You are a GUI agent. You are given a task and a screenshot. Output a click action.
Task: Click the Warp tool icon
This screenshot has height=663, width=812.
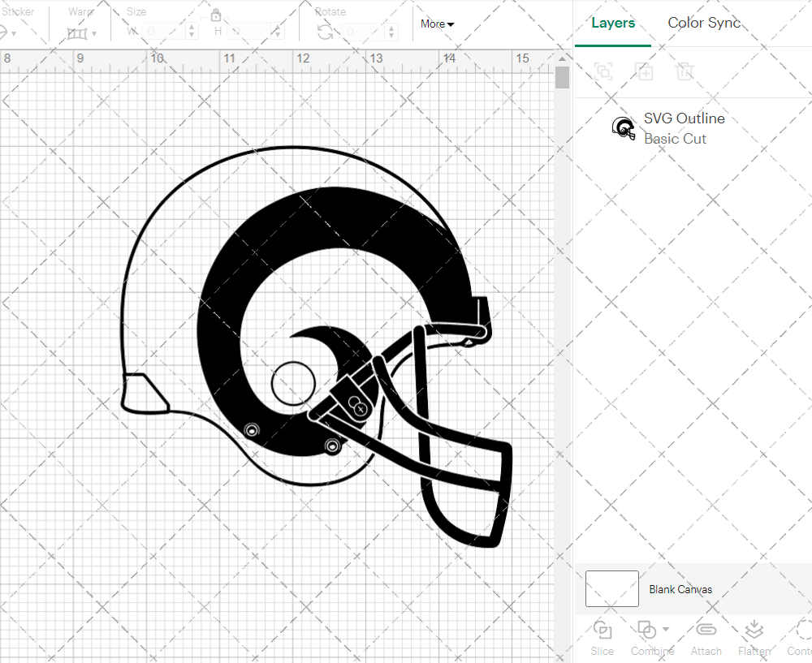click(x=77, y=32)
